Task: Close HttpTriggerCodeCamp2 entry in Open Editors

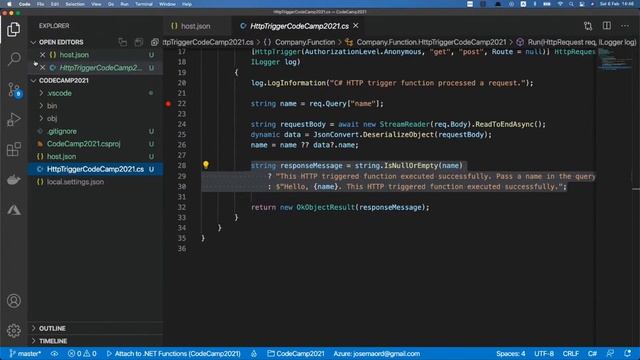Action: 42,68
